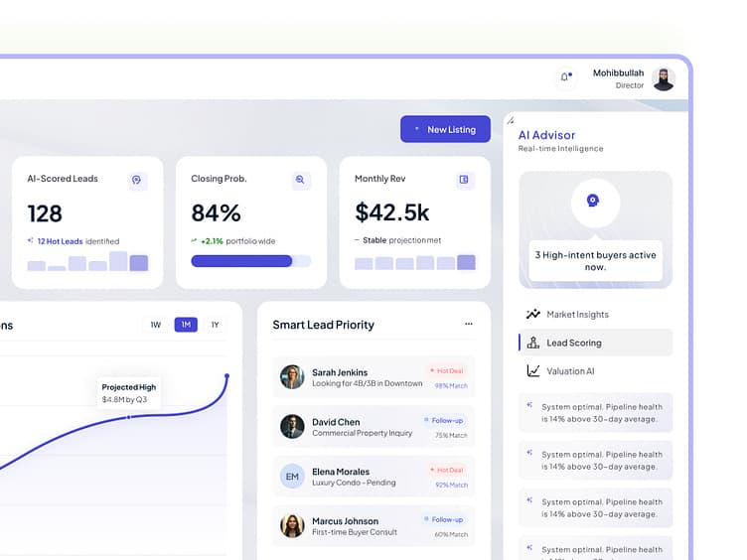Click the $42.5k monthly revenue value

click(392, 212)
